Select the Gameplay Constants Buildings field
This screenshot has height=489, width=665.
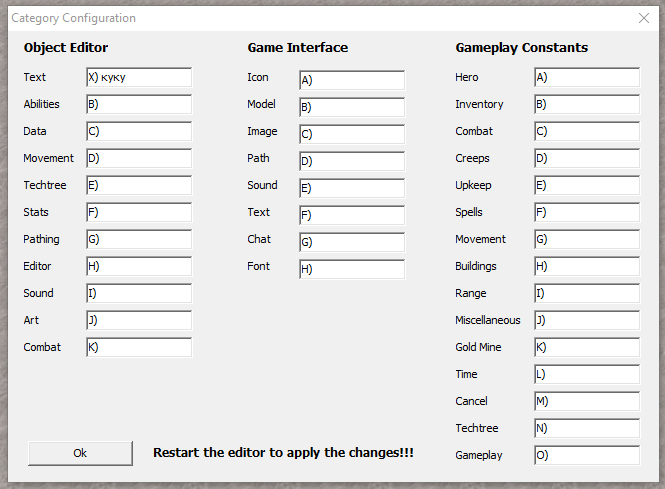(x=587, y=267)
